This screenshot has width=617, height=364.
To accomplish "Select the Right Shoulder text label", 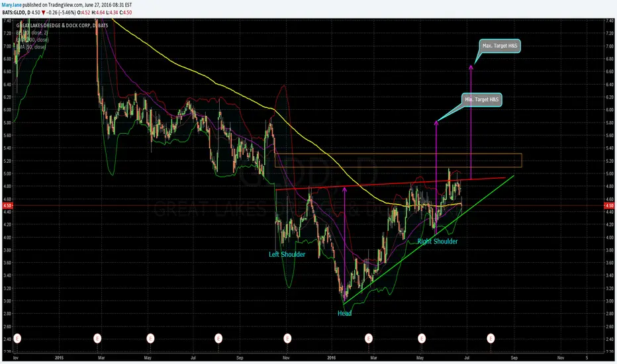I will point(437,241).
